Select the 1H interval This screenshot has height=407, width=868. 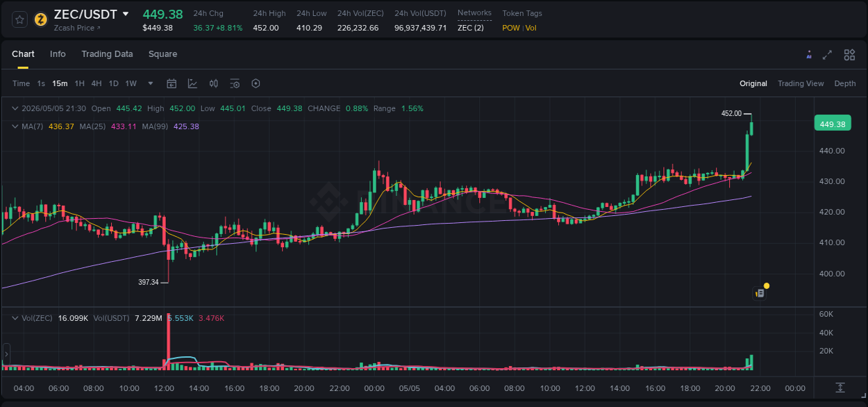click(79, 83)
